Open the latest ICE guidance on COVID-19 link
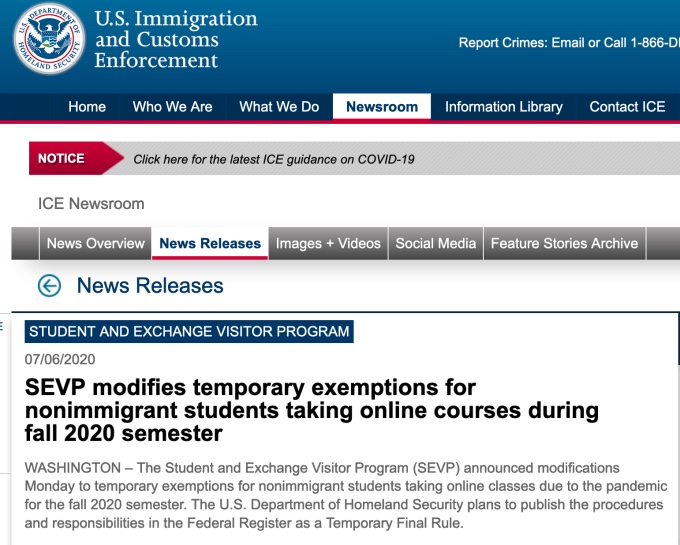Viewport: 680px width, 545px height. click(274, 159)
